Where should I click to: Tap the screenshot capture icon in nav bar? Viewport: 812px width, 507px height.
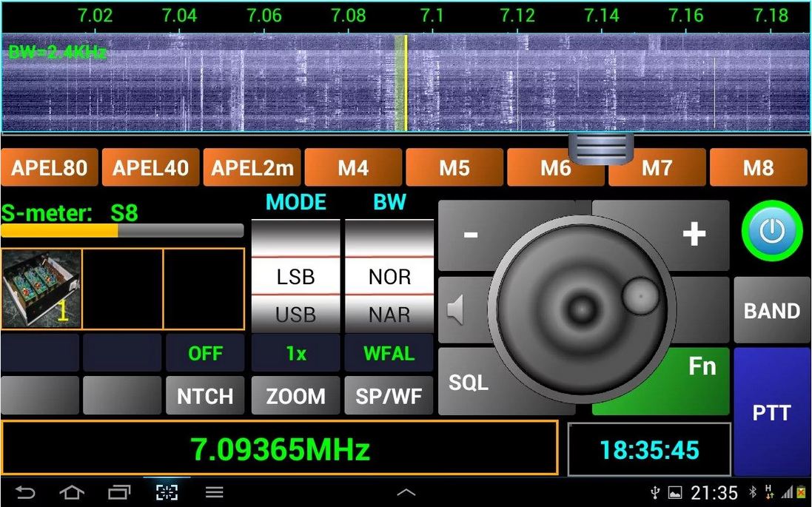coord(167,491)
